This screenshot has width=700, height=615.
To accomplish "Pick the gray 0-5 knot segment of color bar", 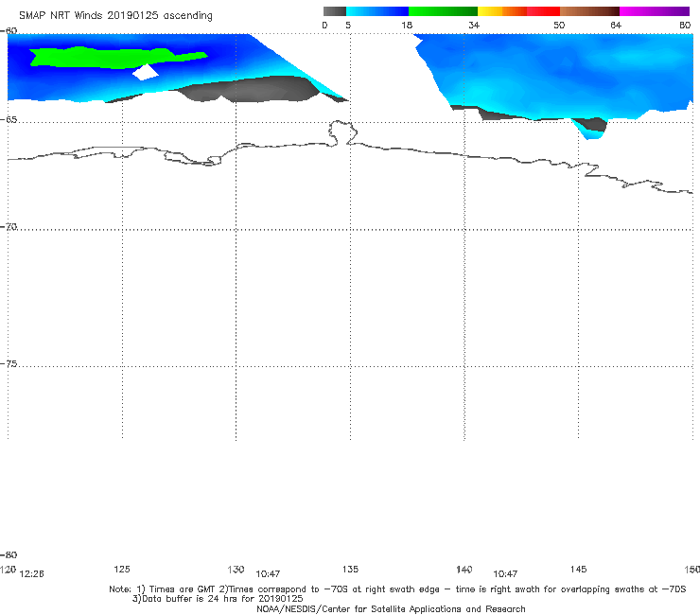I will pyautogui.click(x=334, y=11).
